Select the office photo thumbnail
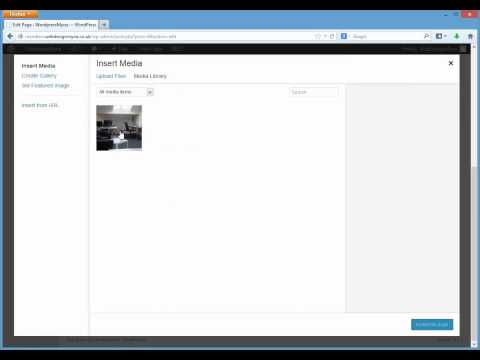This screenshot has height=360, width=480. point(119,128)
